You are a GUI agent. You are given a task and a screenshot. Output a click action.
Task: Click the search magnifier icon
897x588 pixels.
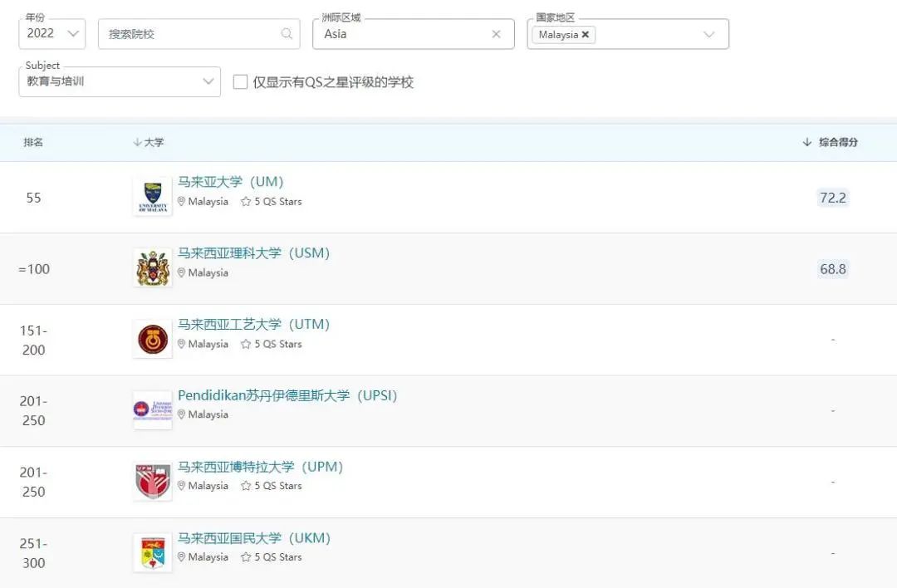click(286, 34)
